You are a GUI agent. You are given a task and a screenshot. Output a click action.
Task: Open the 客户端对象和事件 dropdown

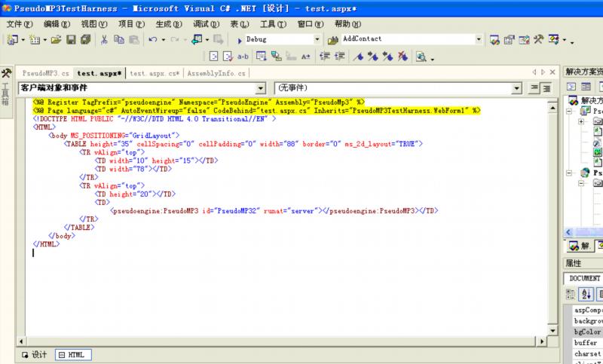pyautogui.click(x=261, y=88)
